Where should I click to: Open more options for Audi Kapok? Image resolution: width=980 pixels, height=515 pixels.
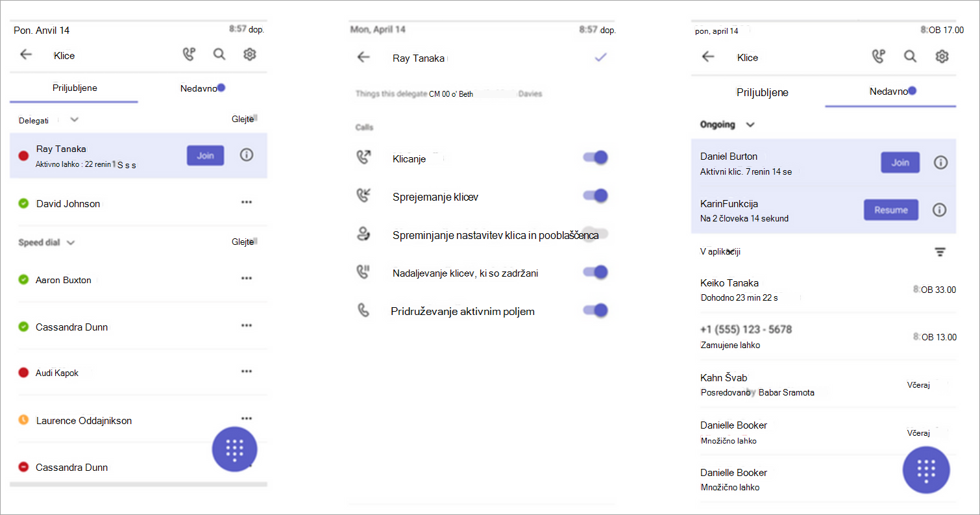pyautogui.click(x=247, y=371)
